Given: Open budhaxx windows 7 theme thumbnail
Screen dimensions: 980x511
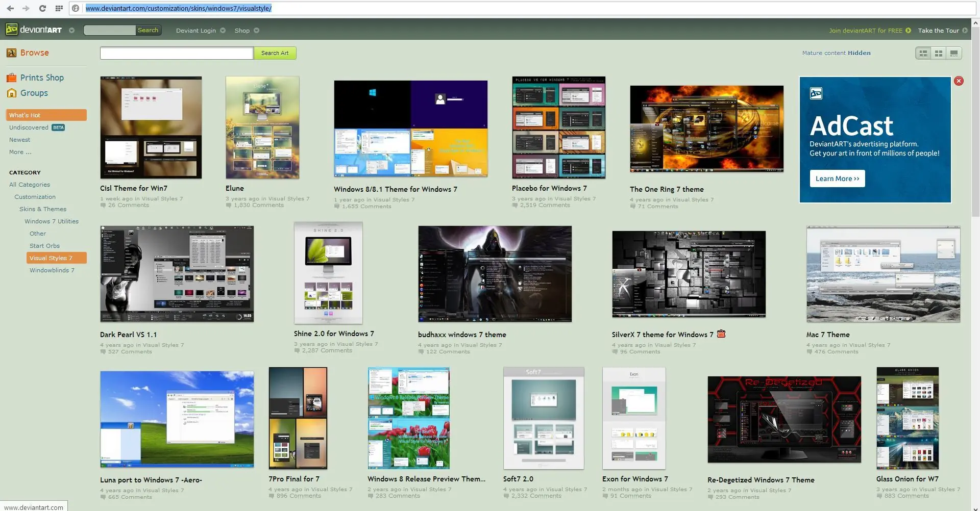Looking at the screenshot, I should 495,274.
